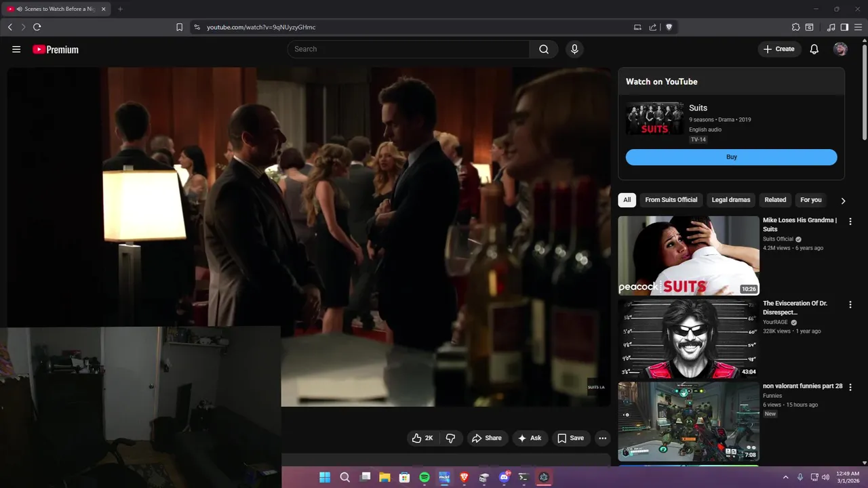Open the Dr. Disrespect mugshot thumbnail
This screenshot has height=488, width=868.
[688, 338]
